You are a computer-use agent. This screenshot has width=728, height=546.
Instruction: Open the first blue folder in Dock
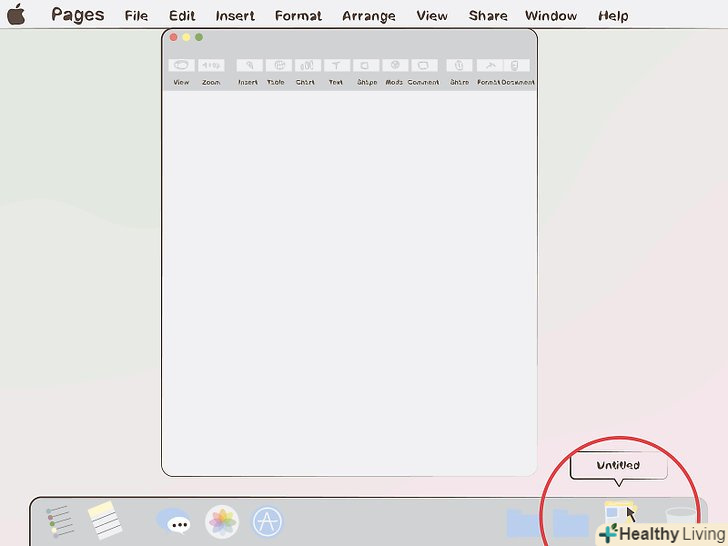[x=524, y=524]
